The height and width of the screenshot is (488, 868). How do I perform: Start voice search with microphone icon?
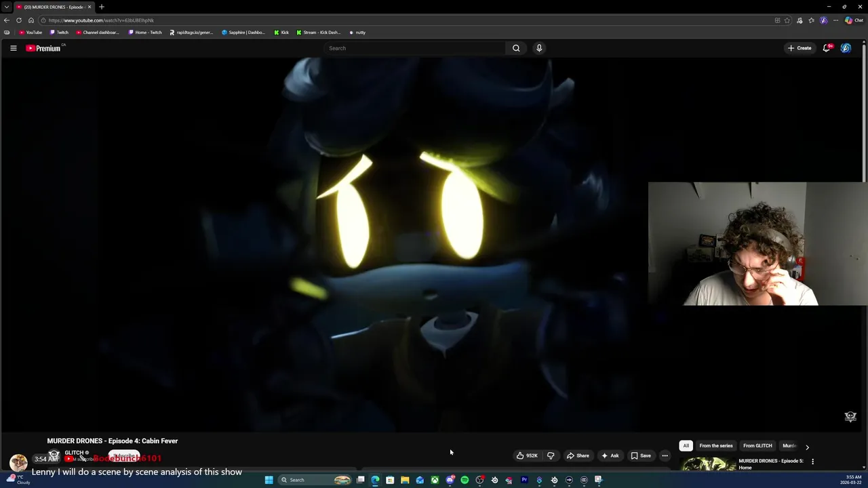(539, 48)
